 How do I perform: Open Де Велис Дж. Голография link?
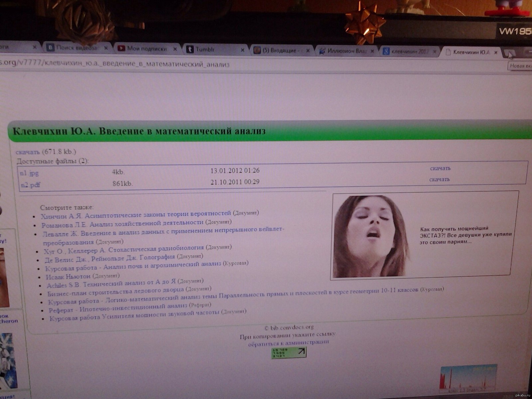tap(110, 258)
